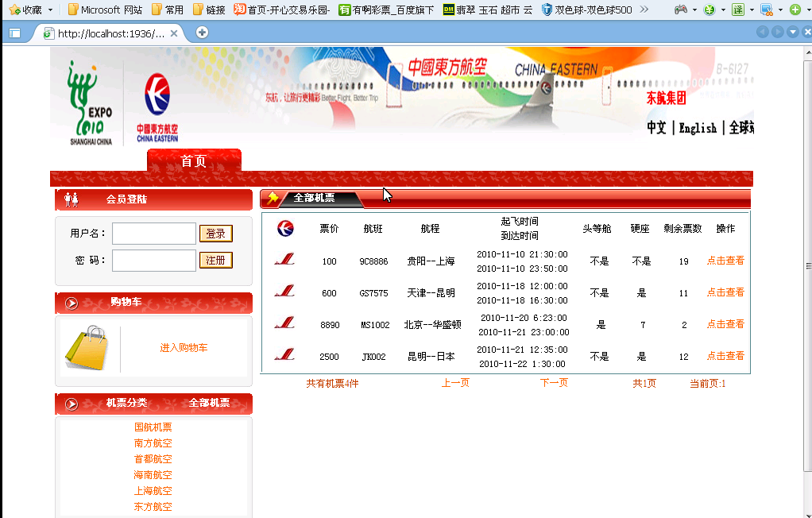Viewport: 812px width, 518px height.
Task: Click airline icon for flight GS7575
Action: click(x=284, y=291)
